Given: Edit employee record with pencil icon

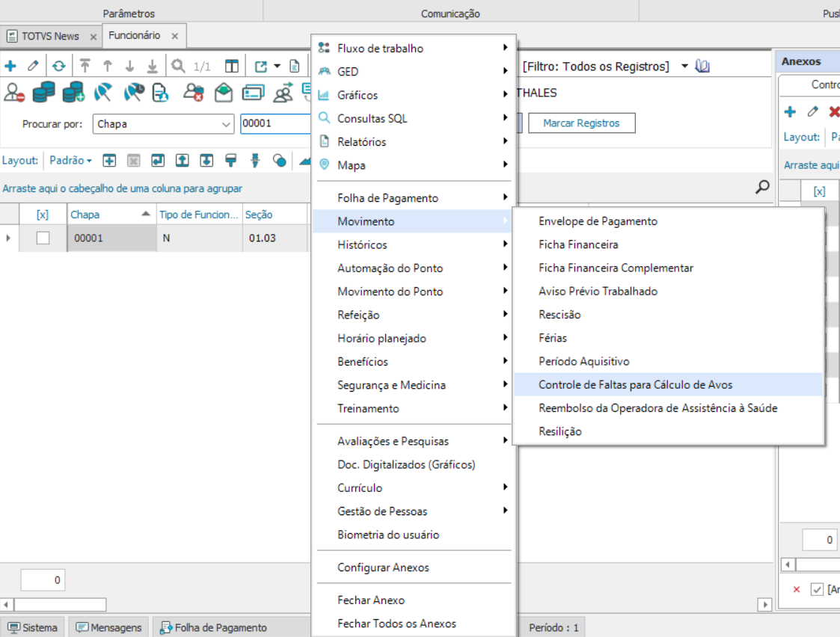Looking at the screenshot, I should pos(33,66).
